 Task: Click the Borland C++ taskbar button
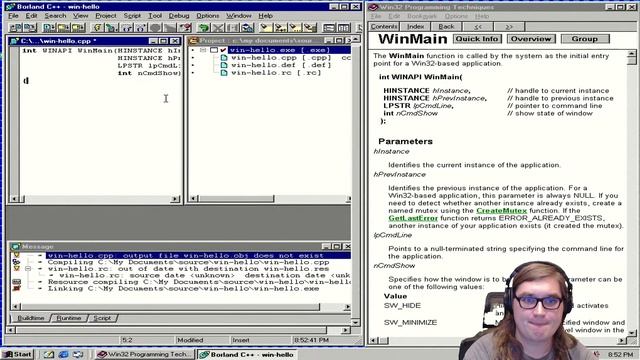248,354
